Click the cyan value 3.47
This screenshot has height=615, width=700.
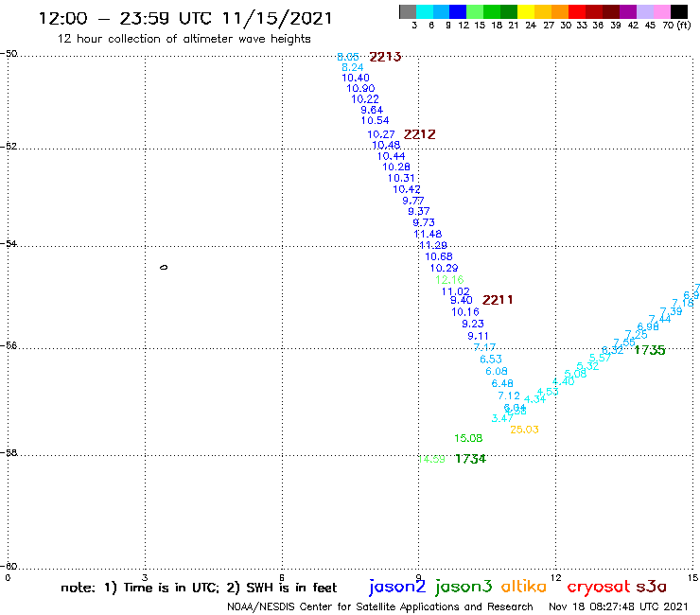click(x=502, y=418)
